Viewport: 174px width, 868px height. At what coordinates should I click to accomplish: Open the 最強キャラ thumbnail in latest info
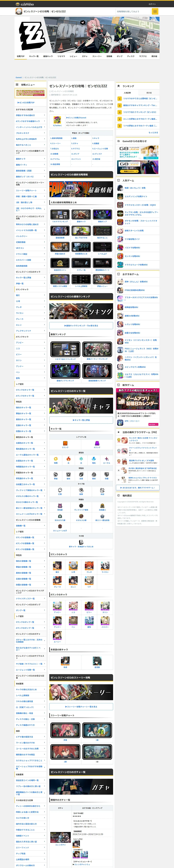coord(81,215)
